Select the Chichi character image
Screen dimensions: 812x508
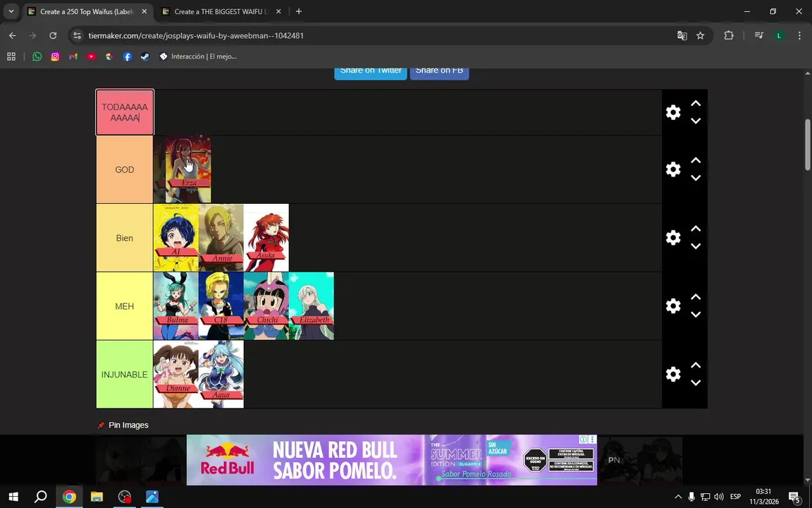pyautogui.click(x=266, y=306)
